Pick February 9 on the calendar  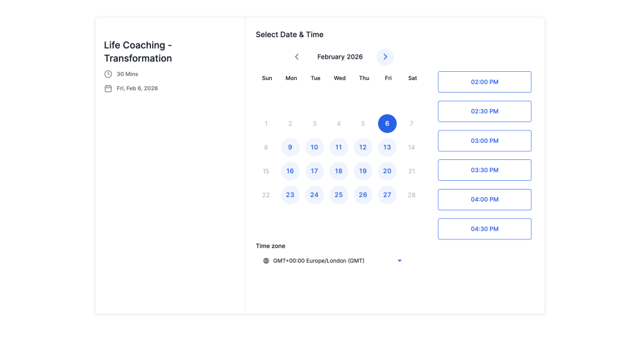(x=290, y=147)
